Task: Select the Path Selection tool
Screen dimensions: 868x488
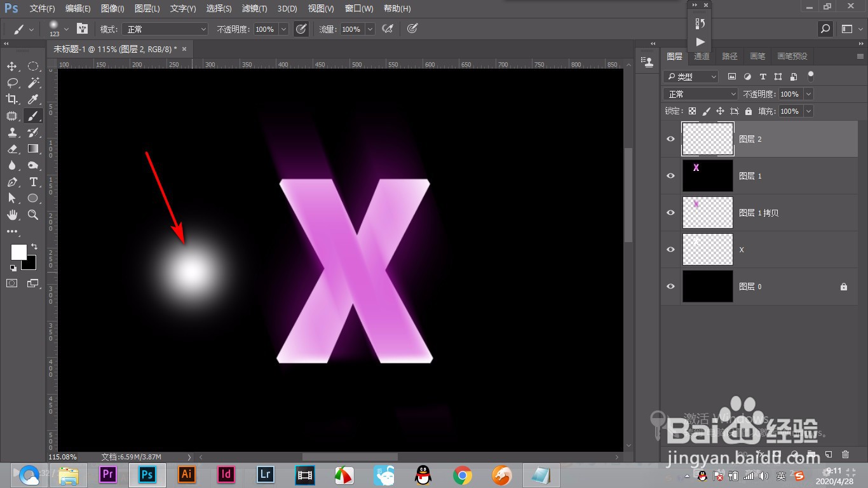Action: [x=12, y=198]
